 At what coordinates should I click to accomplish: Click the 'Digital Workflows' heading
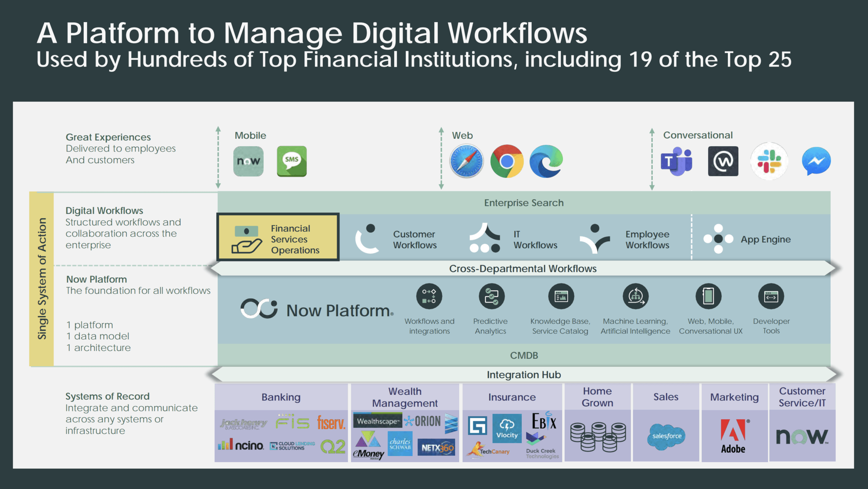(x=104, y=210)
